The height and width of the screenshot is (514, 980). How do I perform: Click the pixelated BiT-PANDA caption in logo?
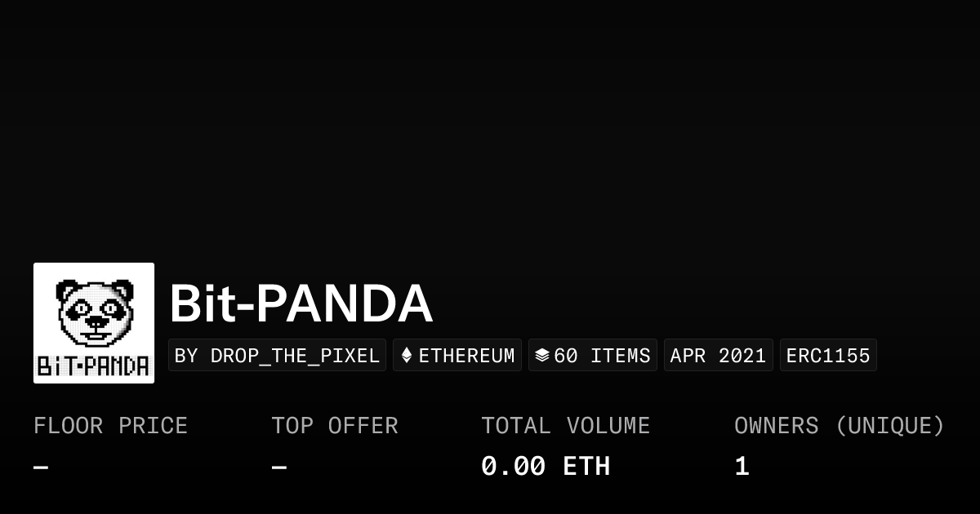[x=94, y=366]
